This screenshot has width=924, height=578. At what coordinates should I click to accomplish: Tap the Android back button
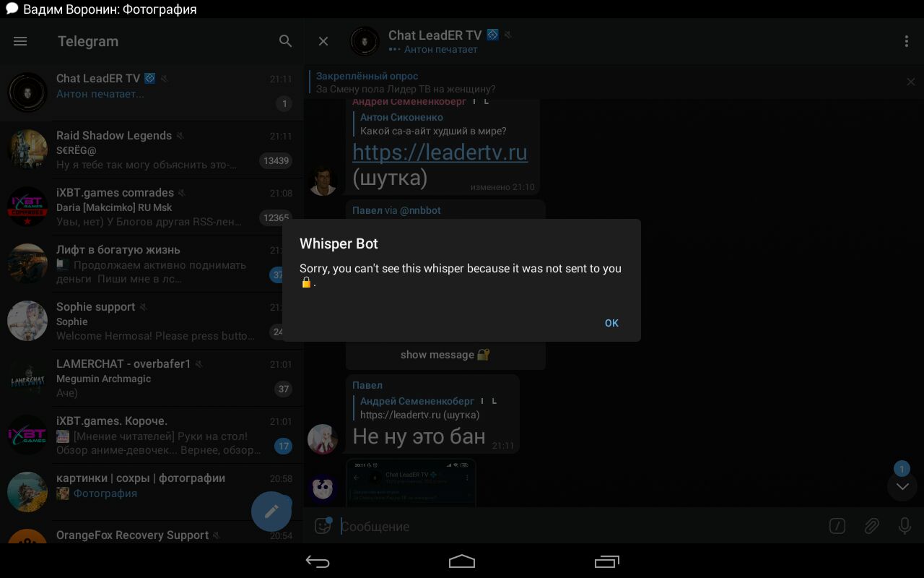click(x=318, y=561)
